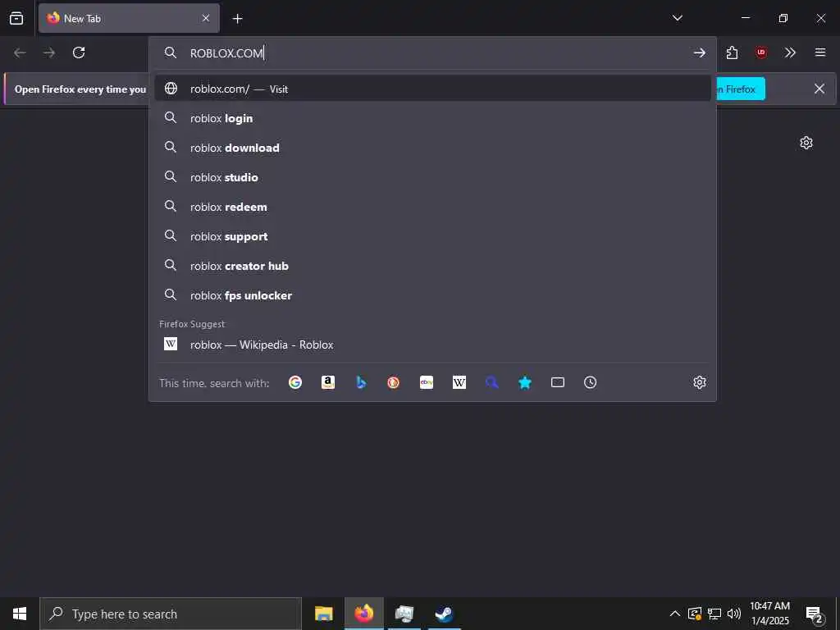840x630 pixels.
Task: Select roblox download suggestion
Action: click(432, 148)
